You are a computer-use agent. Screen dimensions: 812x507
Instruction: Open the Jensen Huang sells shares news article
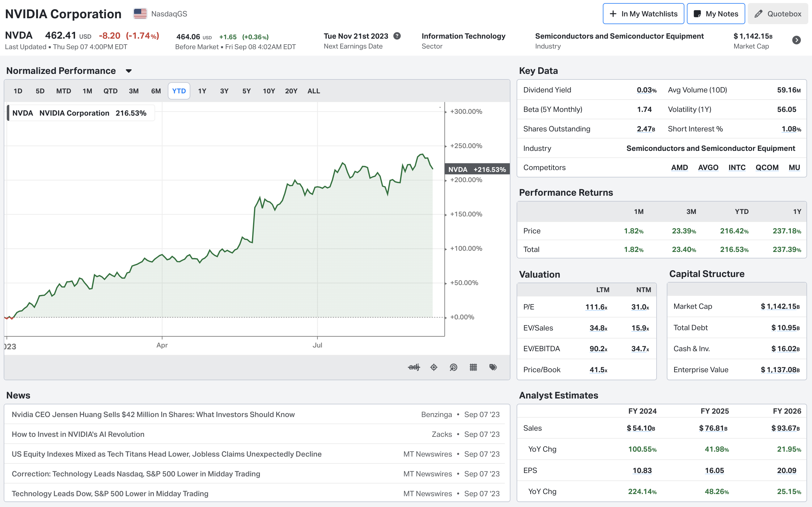[153, 415]
